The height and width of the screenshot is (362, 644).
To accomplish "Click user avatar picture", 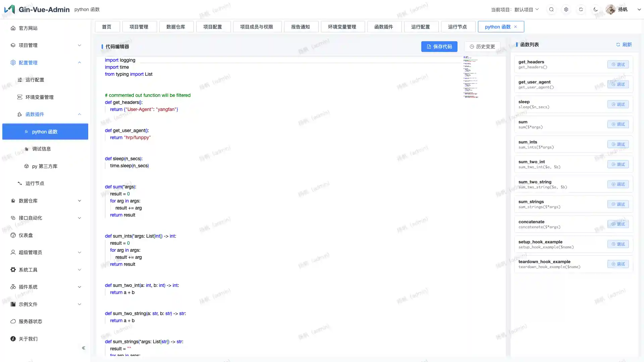I will coord(610,9).
